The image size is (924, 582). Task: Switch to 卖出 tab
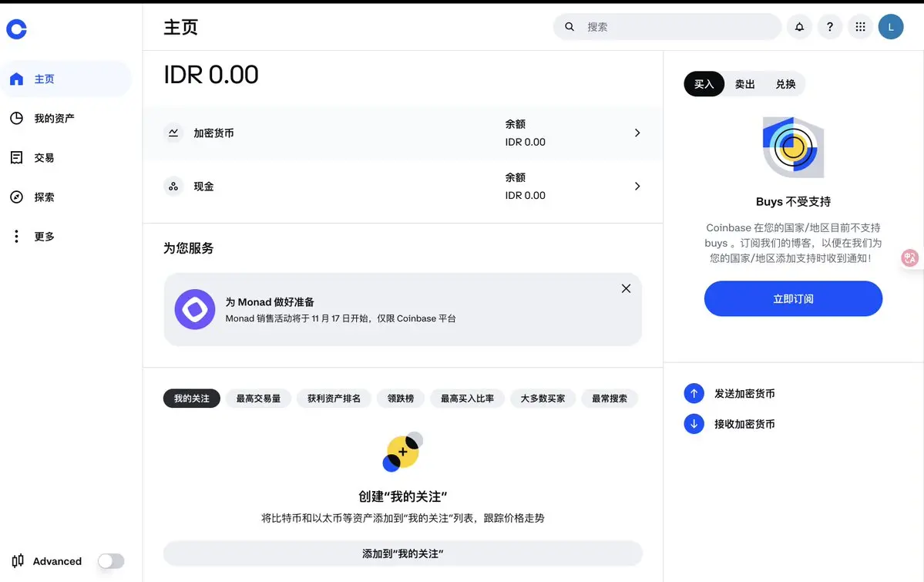745,84
